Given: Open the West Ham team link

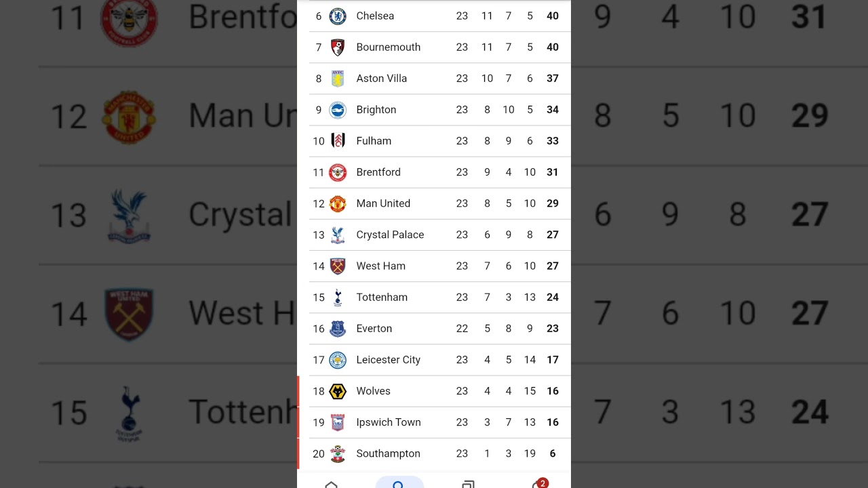Looking at the screenshot, I should [x=381, y=266].
